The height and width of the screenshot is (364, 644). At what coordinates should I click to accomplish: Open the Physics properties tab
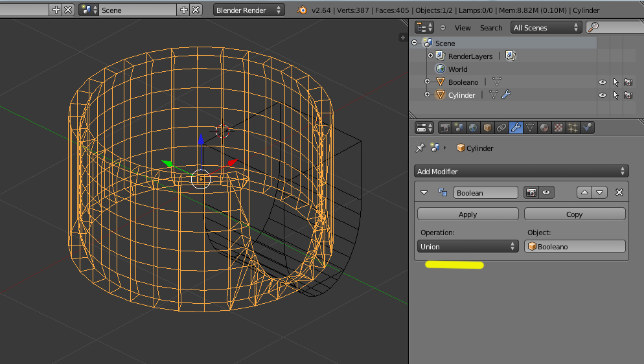click(x=588, y=128)
